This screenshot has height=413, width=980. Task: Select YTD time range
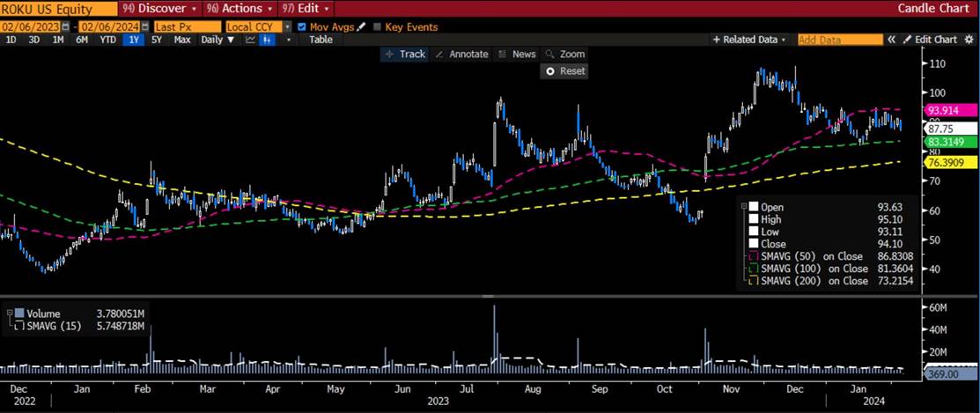[108, 40]
